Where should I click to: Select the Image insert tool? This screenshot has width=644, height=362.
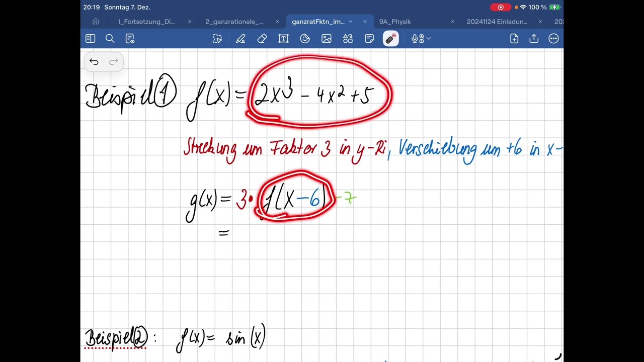point(327,39)
